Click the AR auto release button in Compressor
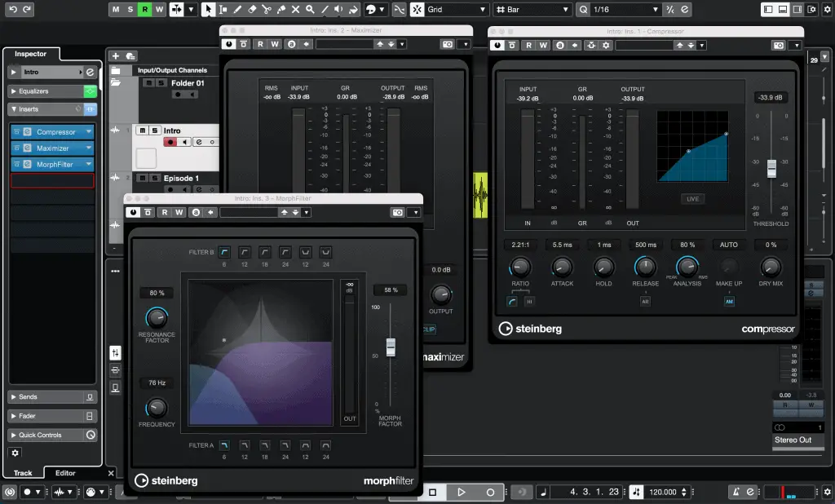Image resolution: width=835 pixels, height=504 pixels. tap(646, 302)
